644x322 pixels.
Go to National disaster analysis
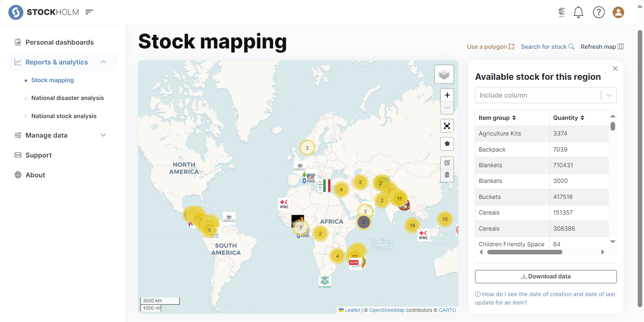[67, 98]
